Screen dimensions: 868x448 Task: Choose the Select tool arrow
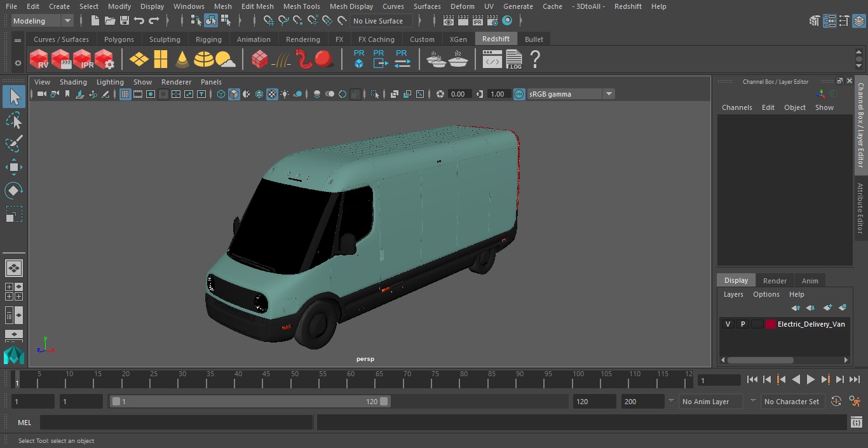click(x=14, y=97)
